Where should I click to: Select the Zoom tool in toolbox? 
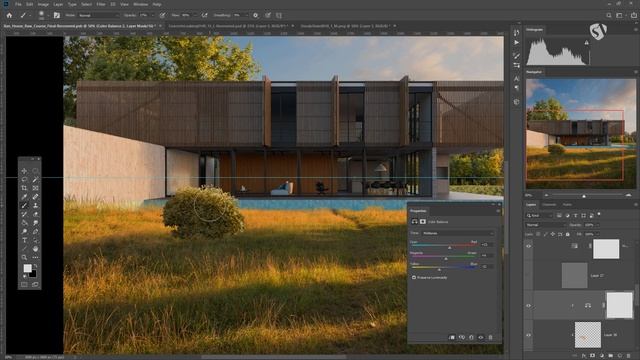coord(24,257)
